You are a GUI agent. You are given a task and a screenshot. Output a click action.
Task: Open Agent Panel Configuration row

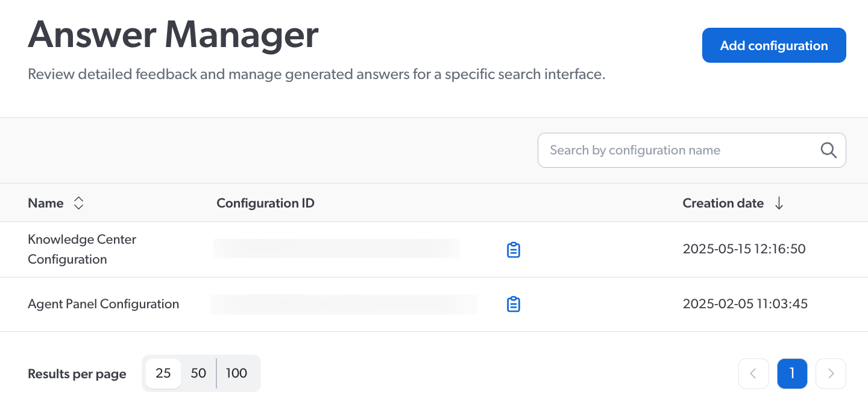click(434, 305)
